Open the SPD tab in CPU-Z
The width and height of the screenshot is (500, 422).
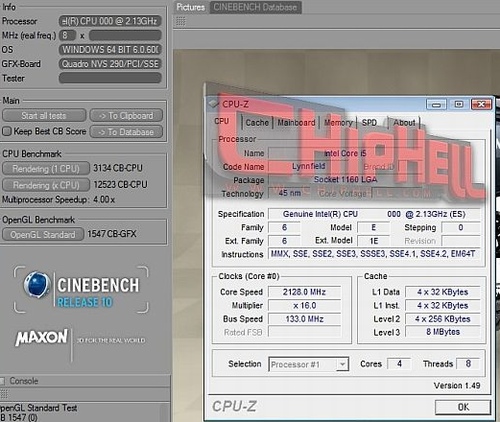(x=369, y=123)
